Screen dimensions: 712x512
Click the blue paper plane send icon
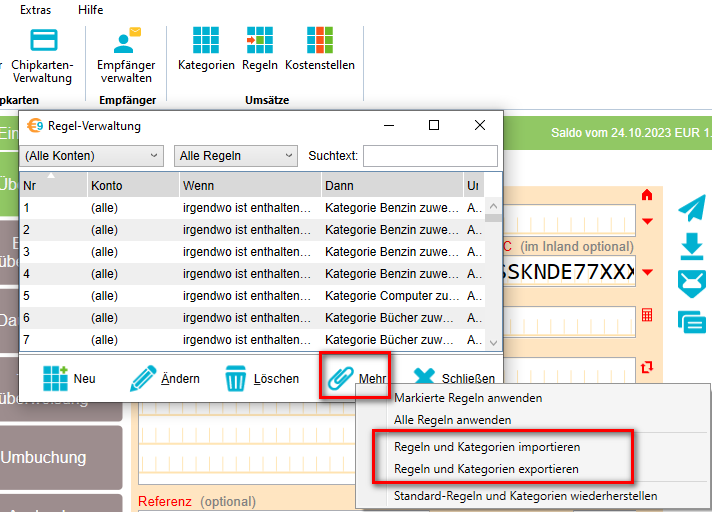691,208
